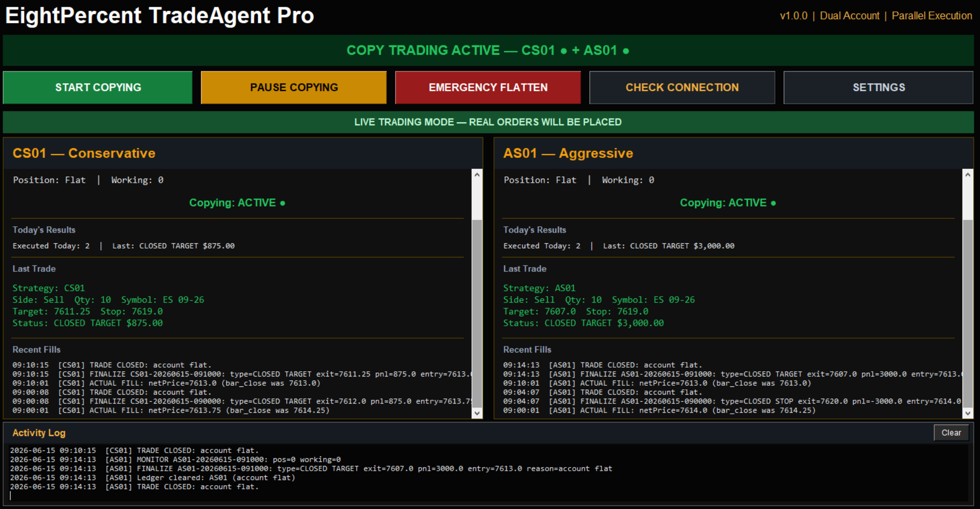Click CS01 Position: Flat text
Viewport: 980px width, 509px height.
pos(49,180)
